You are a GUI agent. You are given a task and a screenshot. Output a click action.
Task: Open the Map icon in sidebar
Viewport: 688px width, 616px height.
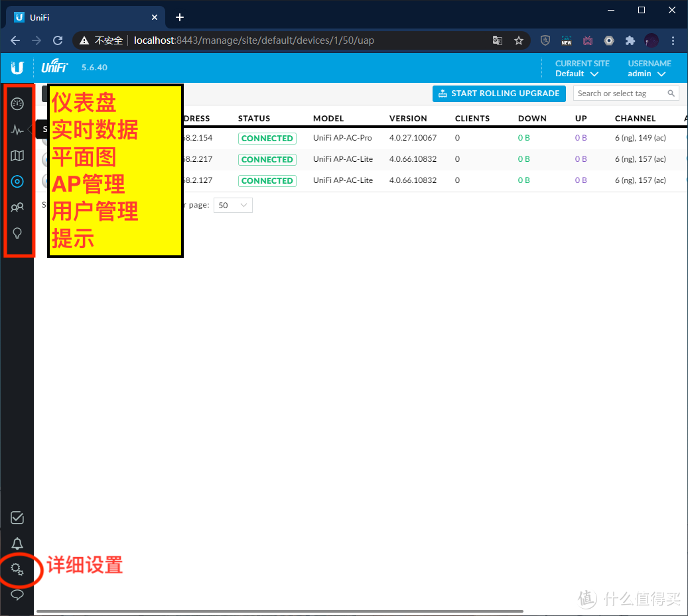17,156
